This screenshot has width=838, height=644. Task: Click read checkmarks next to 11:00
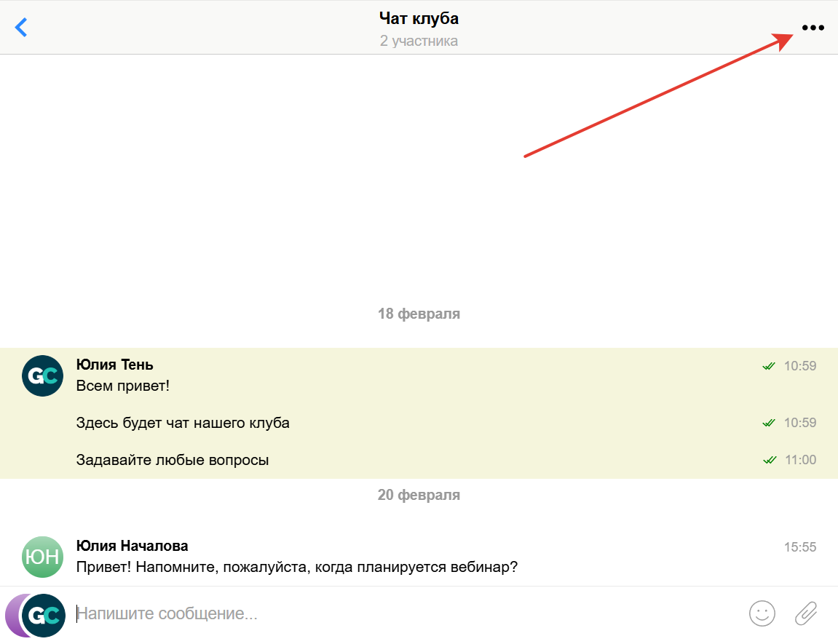[x=768, y=460]
